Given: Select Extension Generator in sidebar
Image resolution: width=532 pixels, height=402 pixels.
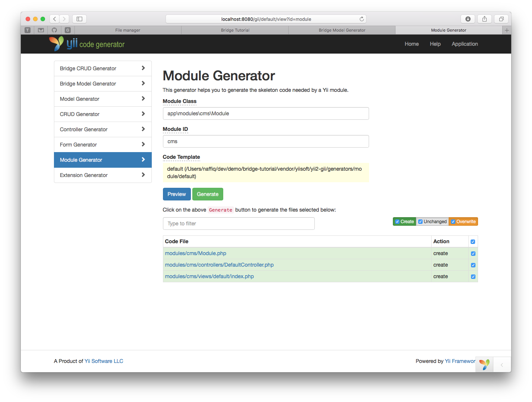Looking at the screenshot, I should [103, 175].
